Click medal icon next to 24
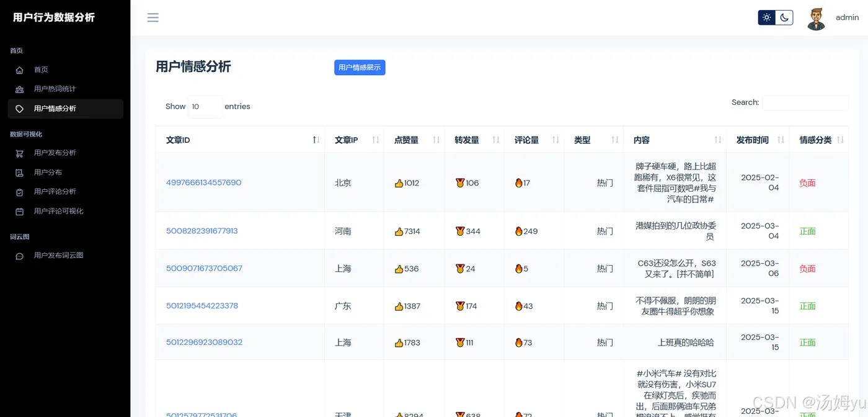The height and width of the screenshot is (417, 868). click(x=459, y=269)
